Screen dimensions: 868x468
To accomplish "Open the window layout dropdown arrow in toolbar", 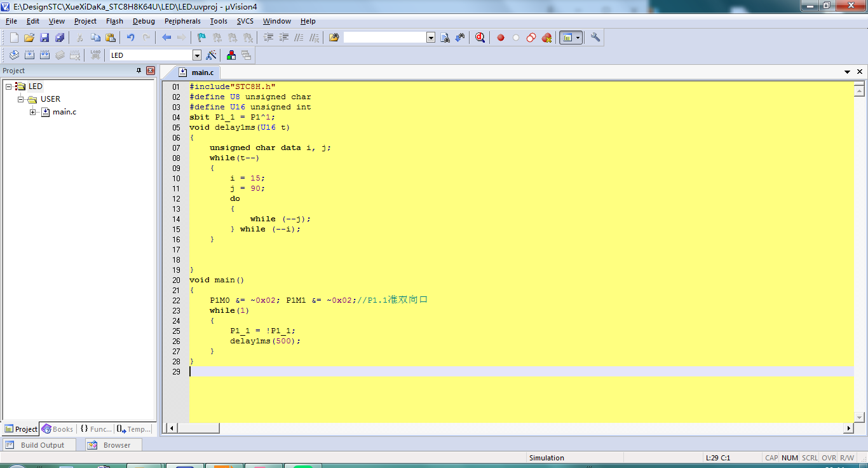I will coord(578,38).
